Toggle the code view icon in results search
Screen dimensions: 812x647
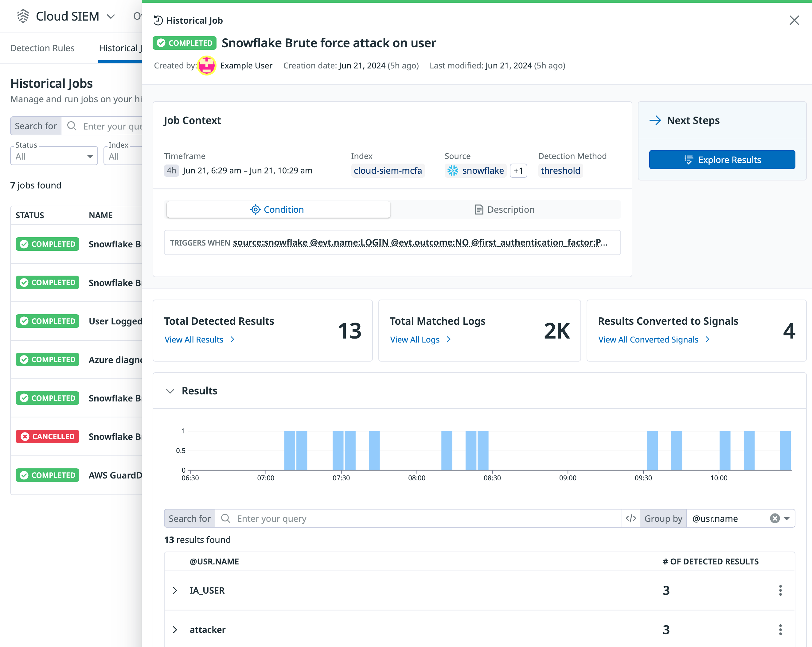630,518
